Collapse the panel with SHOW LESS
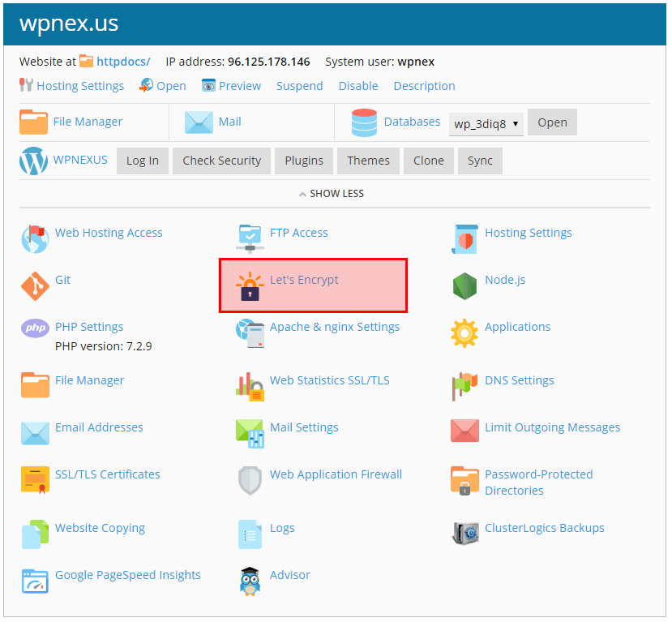 [x=332, y=194]
